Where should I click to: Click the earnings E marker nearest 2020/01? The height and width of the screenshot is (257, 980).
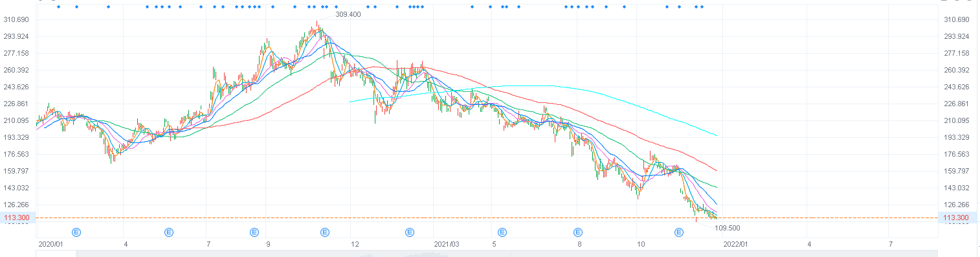pos(76,232)
